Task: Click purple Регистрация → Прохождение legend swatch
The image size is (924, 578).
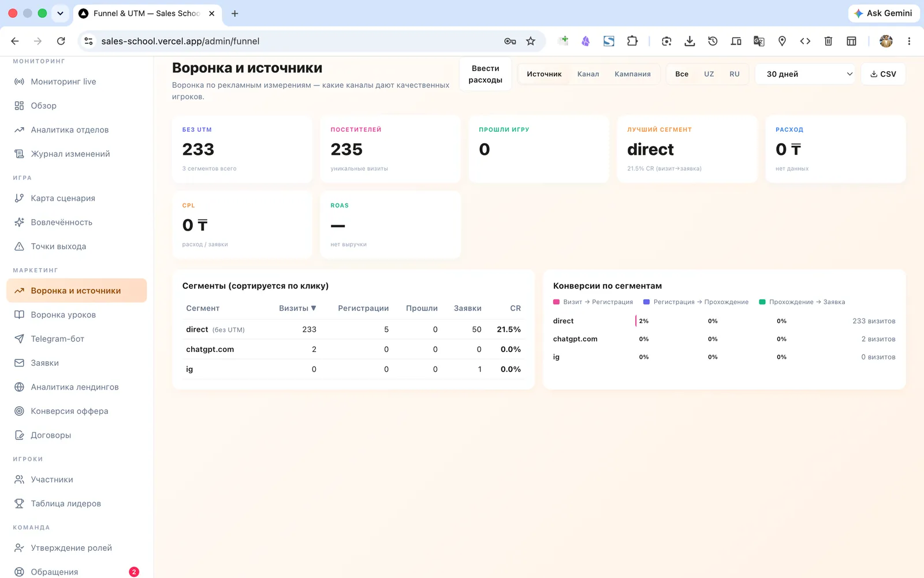Action: (x=646, y=302)
